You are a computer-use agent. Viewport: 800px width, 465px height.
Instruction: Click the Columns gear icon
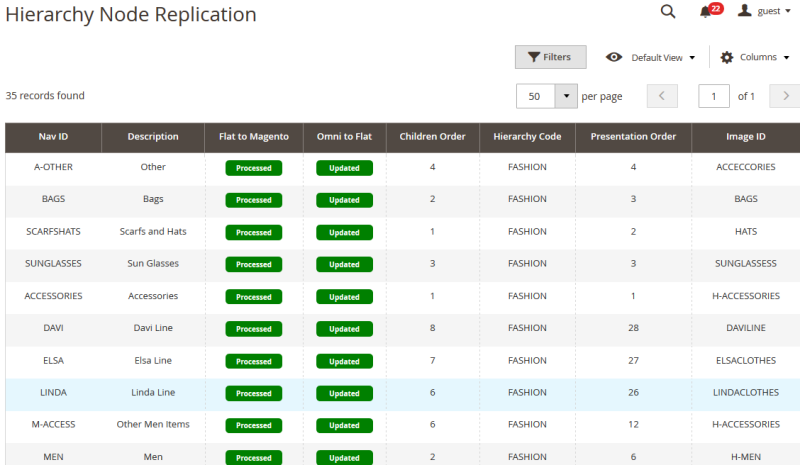[x=727, y=57]
